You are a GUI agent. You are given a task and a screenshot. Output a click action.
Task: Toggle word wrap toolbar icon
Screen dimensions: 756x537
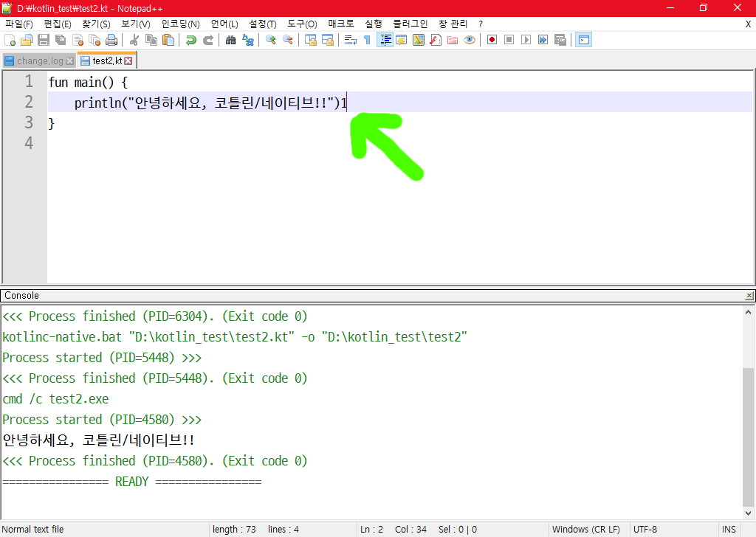pos(351,40)
